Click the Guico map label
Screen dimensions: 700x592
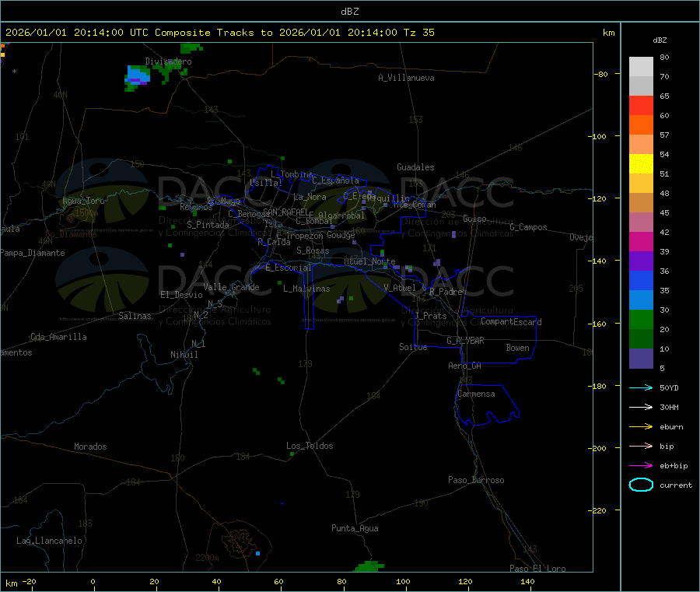474,219
